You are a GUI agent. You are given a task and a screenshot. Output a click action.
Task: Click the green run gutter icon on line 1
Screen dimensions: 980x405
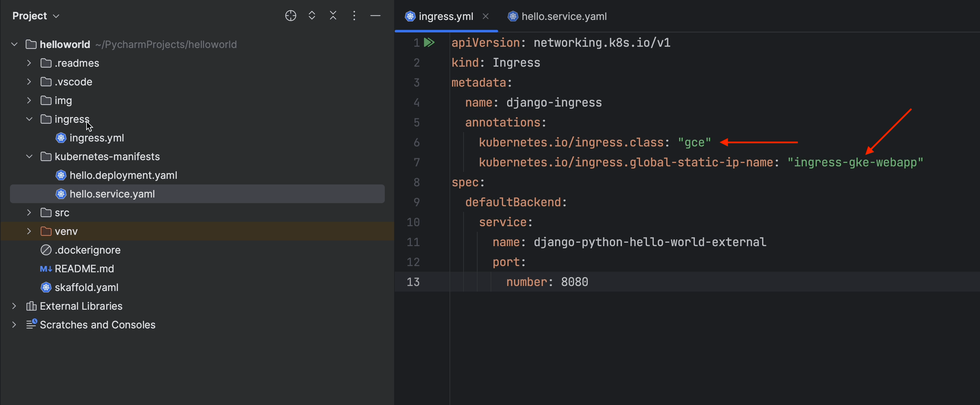429,42
